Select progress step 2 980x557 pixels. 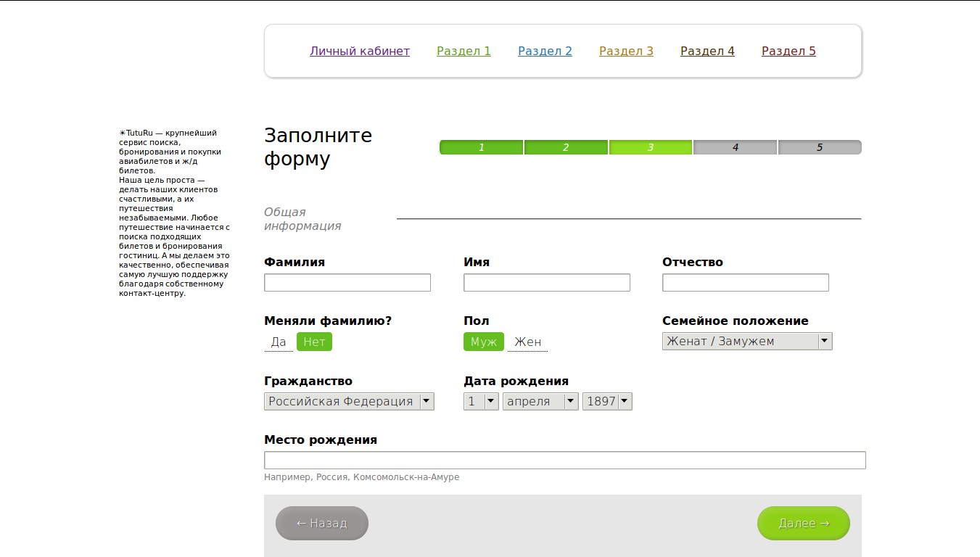pos(566,147)
